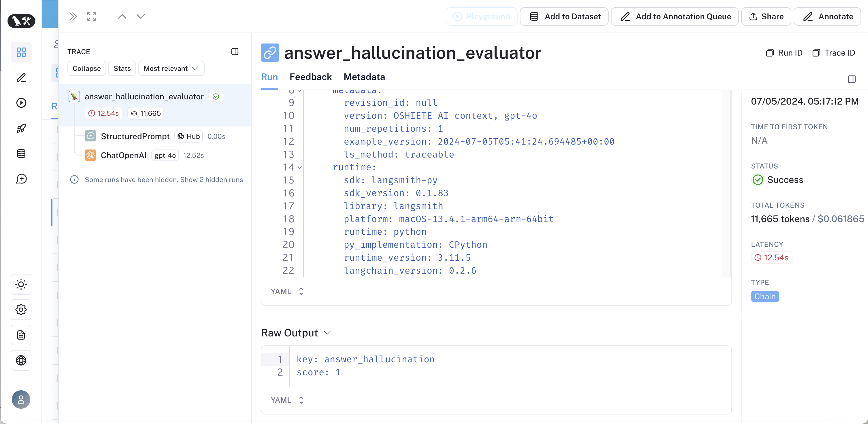868x424 pixels.
Task: Click the gpt-4o model badge
Action: (165, 155)
